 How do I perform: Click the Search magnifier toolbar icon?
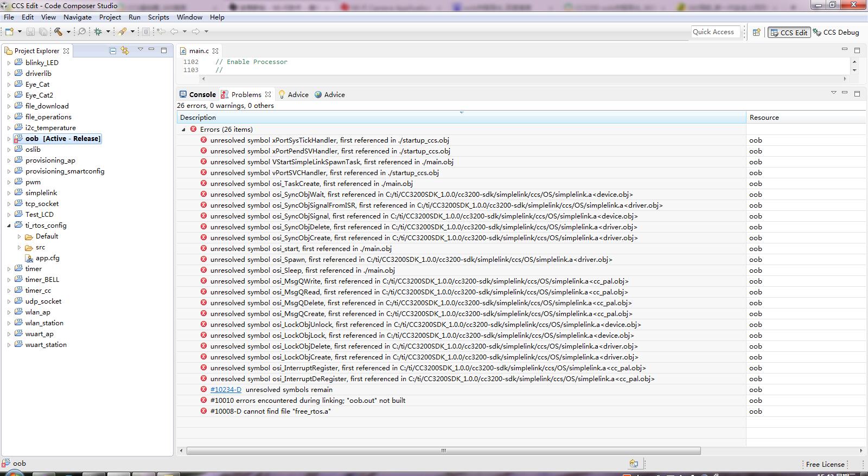[82, 31]
